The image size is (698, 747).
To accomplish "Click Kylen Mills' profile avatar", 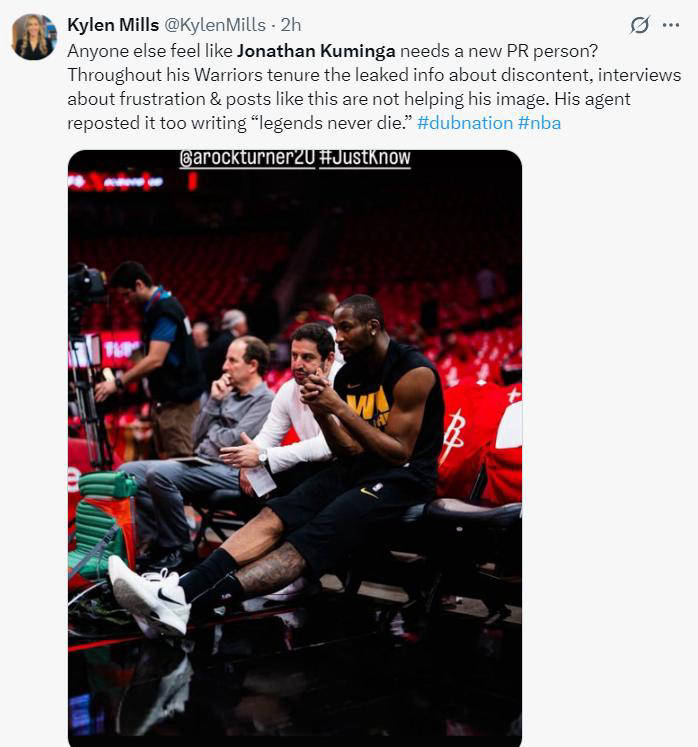I will click(x=34, y=37).
